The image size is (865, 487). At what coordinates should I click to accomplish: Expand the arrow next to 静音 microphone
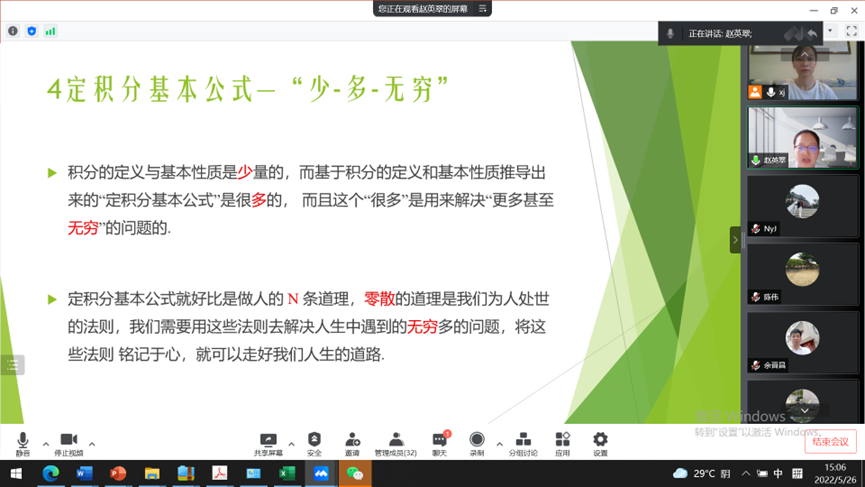(x=46, y=444)
